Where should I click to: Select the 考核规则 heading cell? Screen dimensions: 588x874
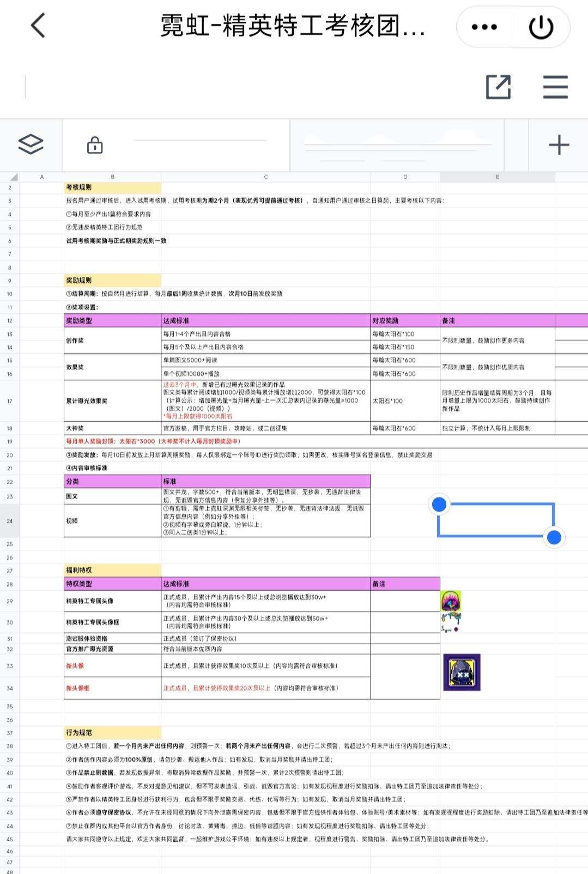(112, 187)
